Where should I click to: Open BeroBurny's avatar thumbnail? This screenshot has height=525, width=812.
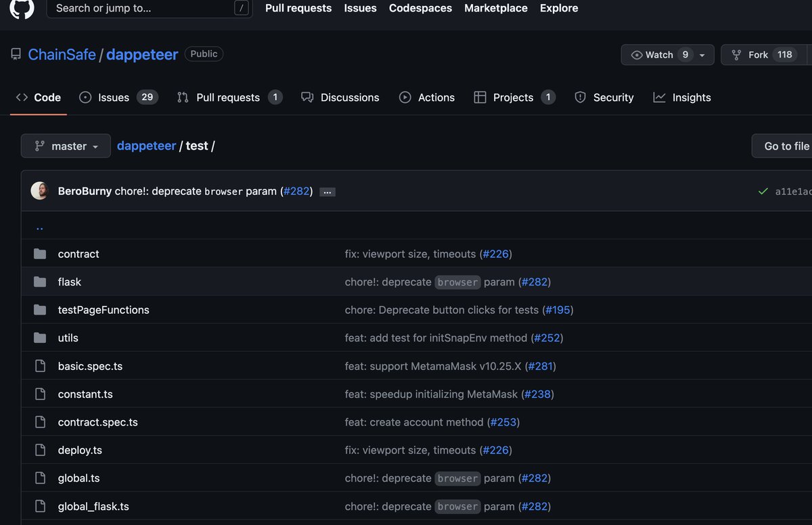[39, 191]
